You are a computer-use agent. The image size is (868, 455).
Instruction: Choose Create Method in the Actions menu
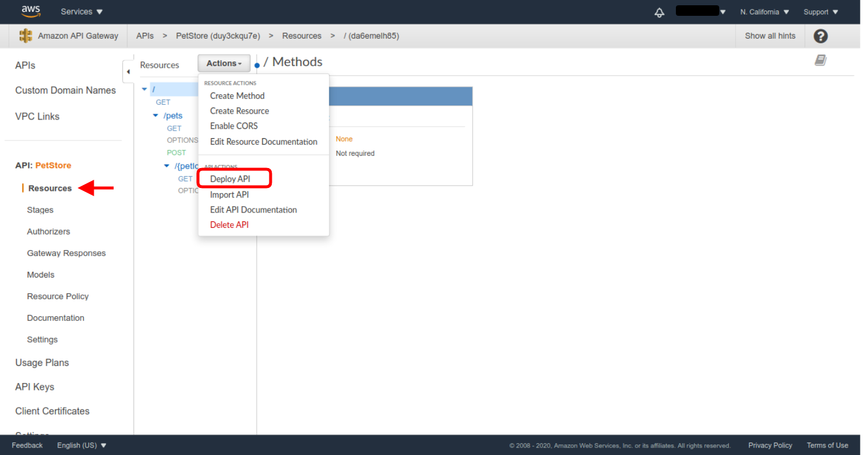click(x=237, y=96)
